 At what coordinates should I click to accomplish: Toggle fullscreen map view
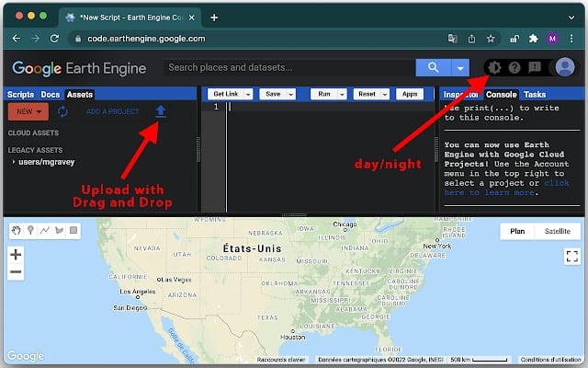571,257
